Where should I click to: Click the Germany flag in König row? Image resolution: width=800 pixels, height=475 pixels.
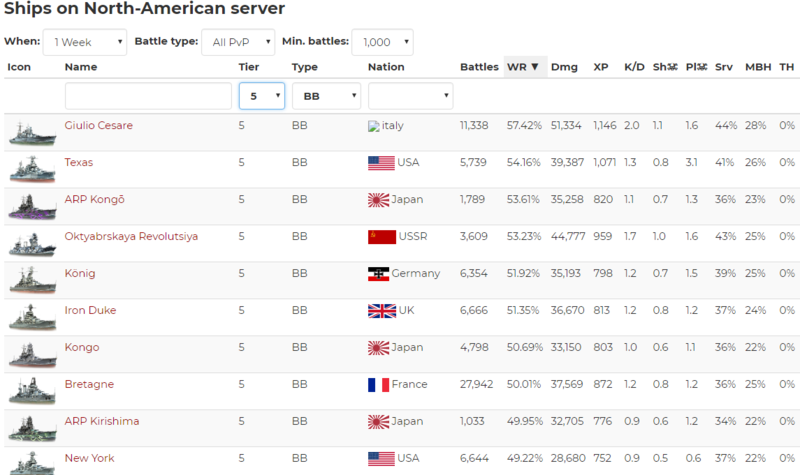(x=378, y=274)
